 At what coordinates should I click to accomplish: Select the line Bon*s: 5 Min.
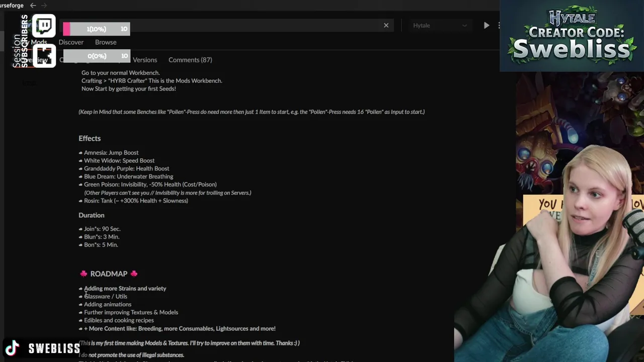click(101, 245)
